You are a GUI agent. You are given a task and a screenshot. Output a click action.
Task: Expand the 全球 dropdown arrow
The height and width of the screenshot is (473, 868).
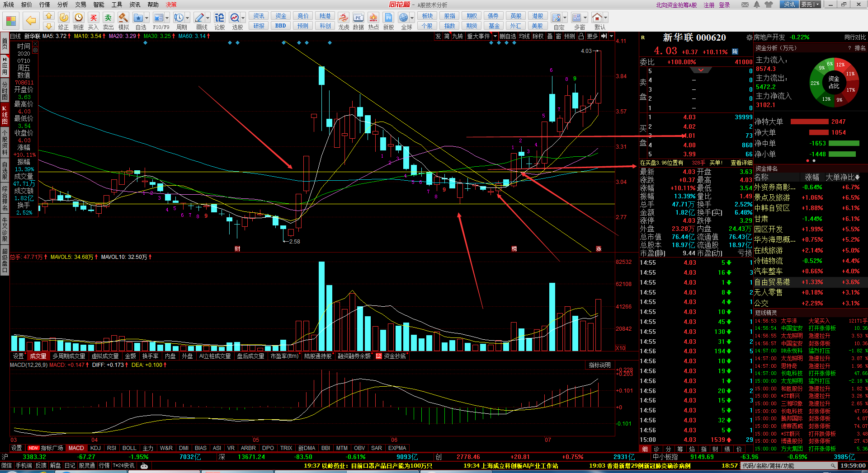pyautogui.click(x=412, y=18)
